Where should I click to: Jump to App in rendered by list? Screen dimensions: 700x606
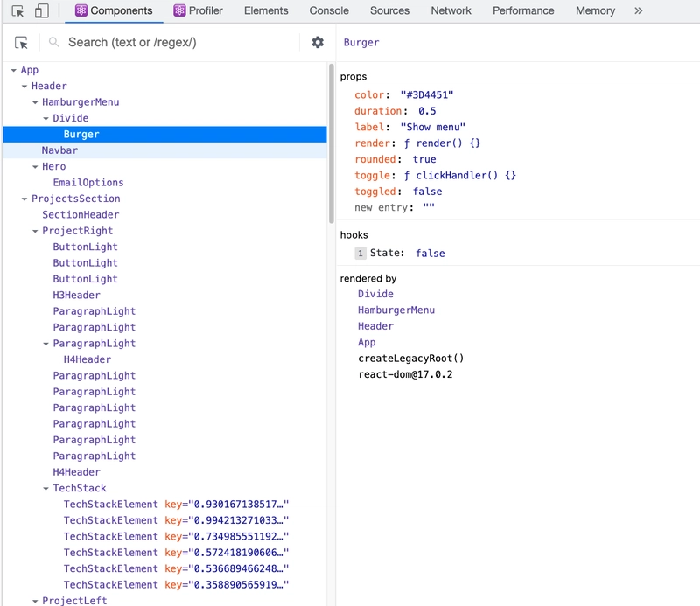click(367, 342)
